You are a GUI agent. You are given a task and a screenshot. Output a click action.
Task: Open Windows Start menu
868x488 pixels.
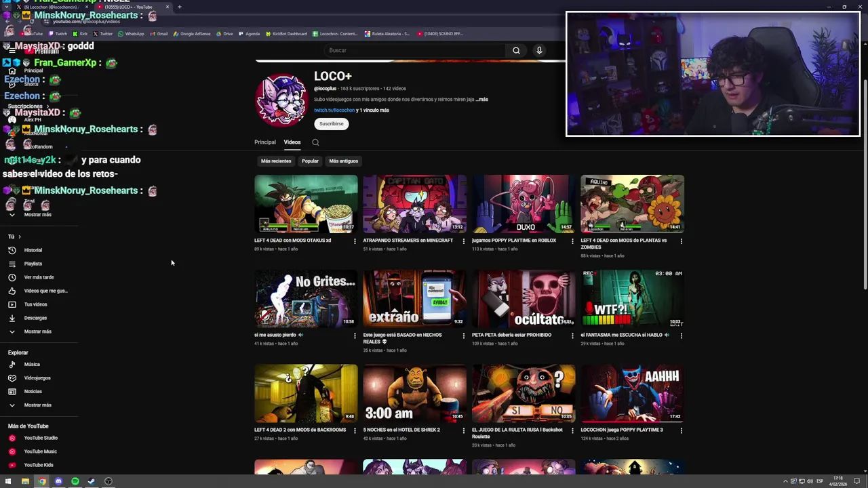tap(8, 481)
